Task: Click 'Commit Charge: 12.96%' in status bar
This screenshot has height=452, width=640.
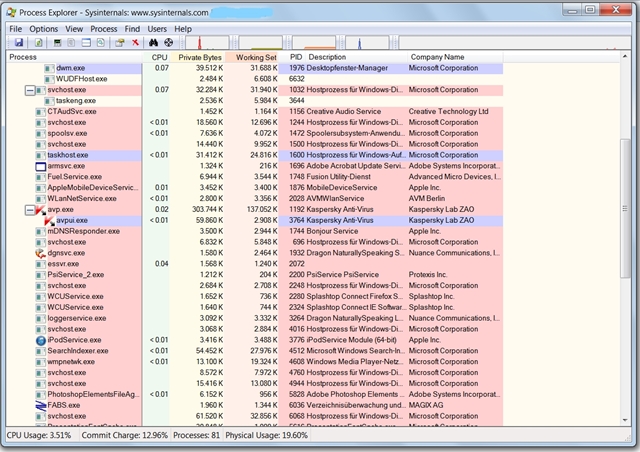Action: point(124,435)
